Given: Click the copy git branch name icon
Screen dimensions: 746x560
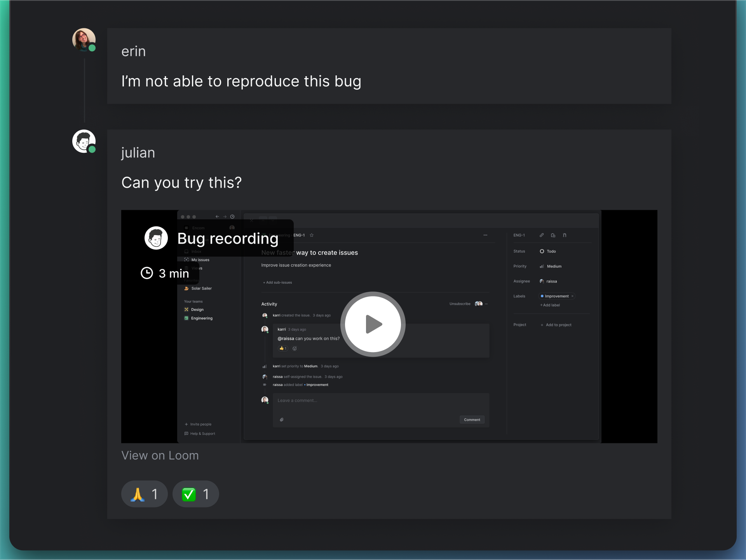Looking at the screenshot, I should 565,235.
